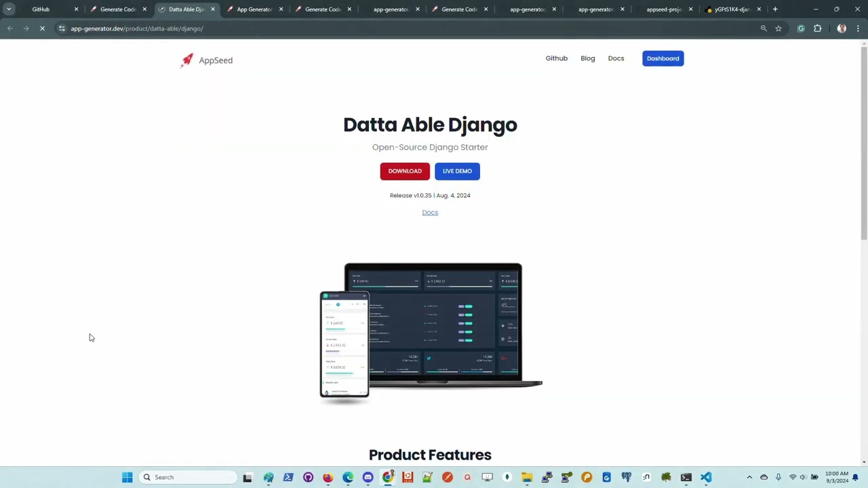Open GitHub Desktop from the taskbar
This screenshot has height=488, width=868.
pos(308,477)
